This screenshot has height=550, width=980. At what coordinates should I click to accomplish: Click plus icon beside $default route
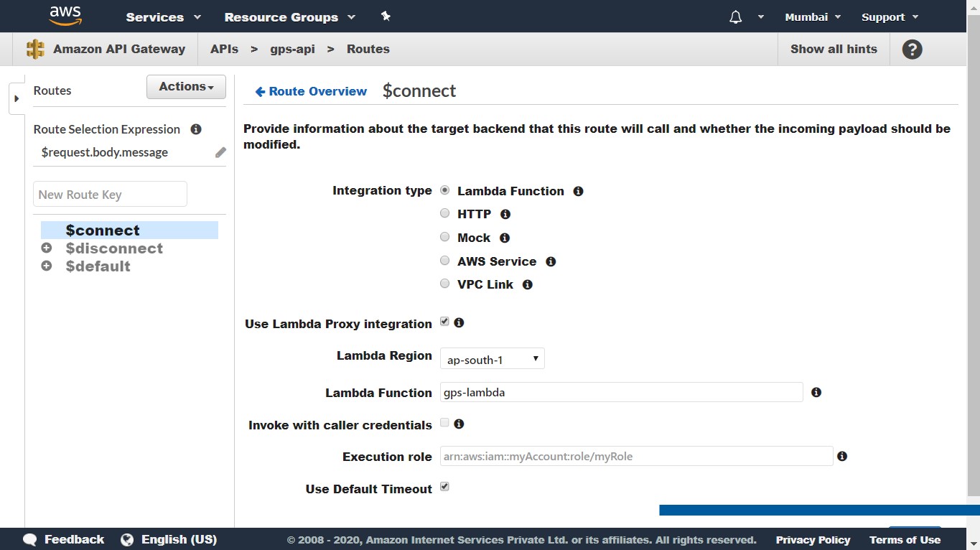tap(47, 266)
